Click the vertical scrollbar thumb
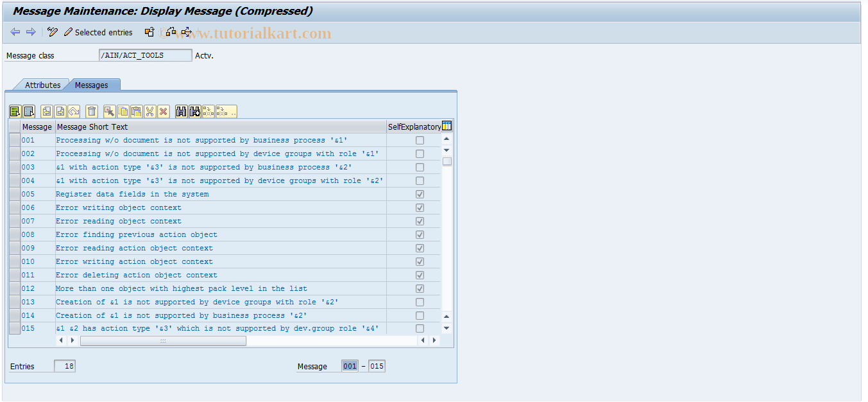 tap(447, 161)
